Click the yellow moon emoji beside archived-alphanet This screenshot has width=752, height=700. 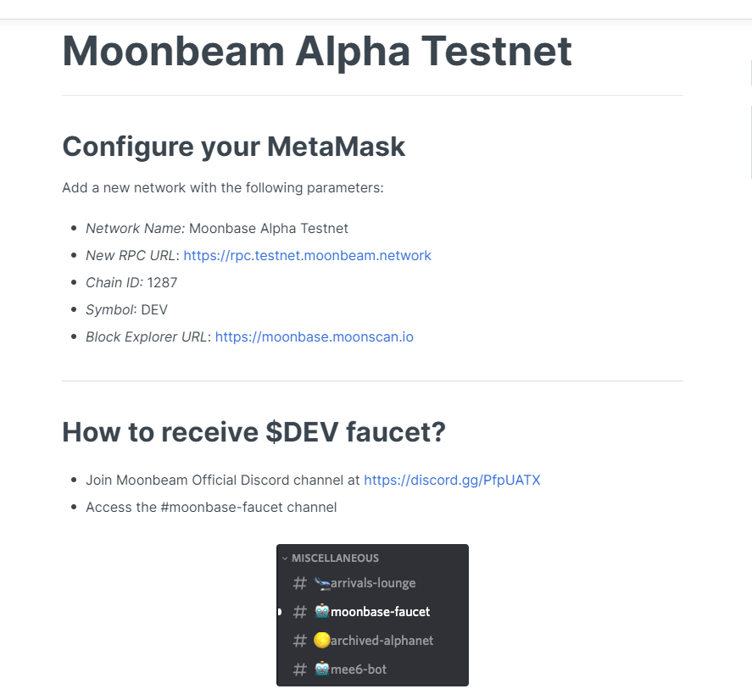pyautogui.click(x=322, y=641)
